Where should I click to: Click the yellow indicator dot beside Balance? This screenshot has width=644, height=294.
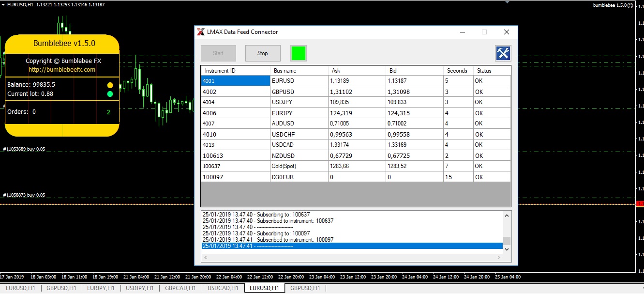pos(110,85)
